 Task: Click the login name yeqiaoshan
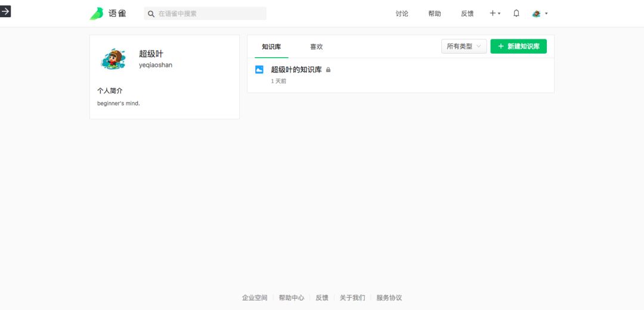click(156, 65)
